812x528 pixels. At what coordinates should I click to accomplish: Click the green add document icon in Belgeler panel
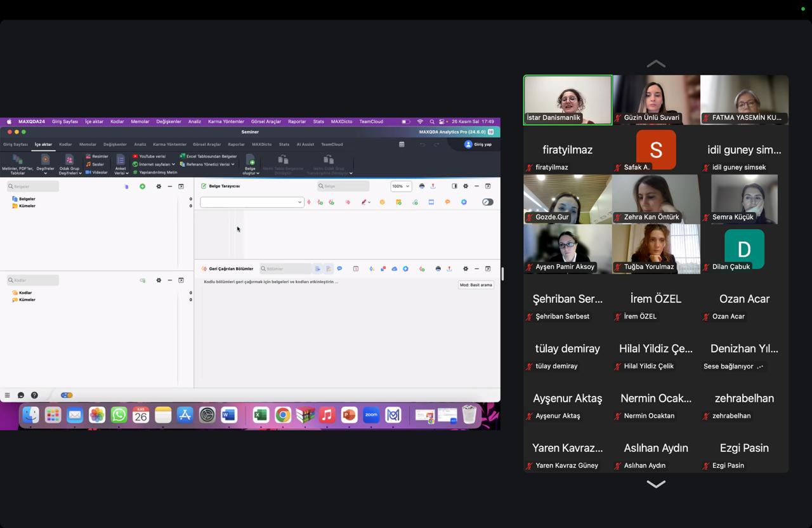(142, 187)
